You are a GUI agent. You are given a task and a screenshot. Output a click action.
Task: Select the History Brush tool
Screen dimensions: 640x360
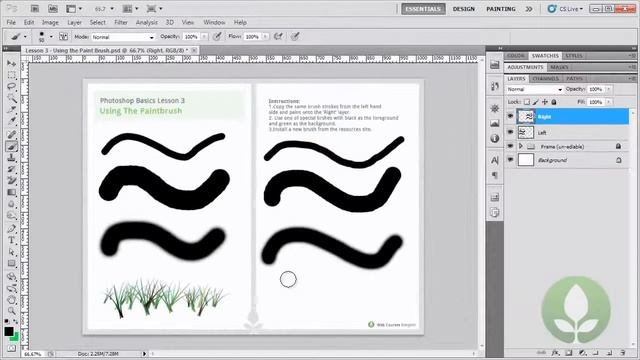point(11,169)
